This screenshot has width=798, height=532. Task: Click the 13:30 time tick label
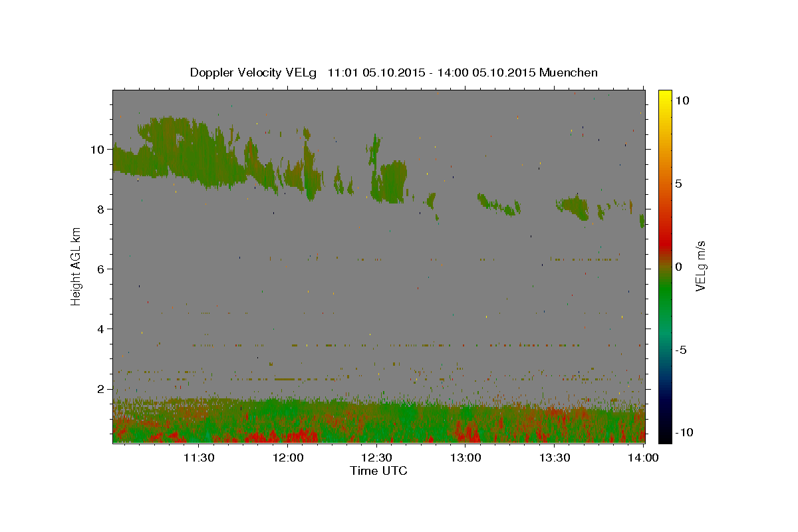pyautogui.click(x=555, y=458)
